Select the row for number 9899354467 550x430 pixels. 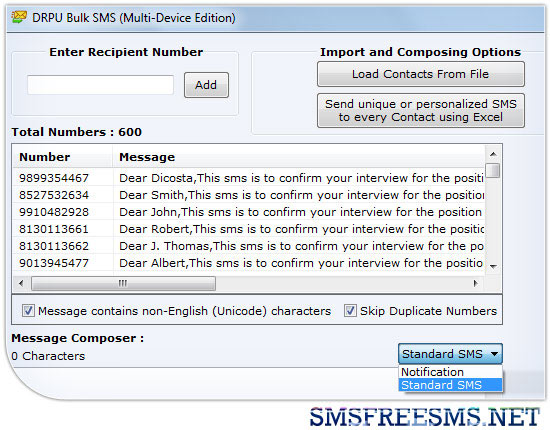click(x=248, y=178)
